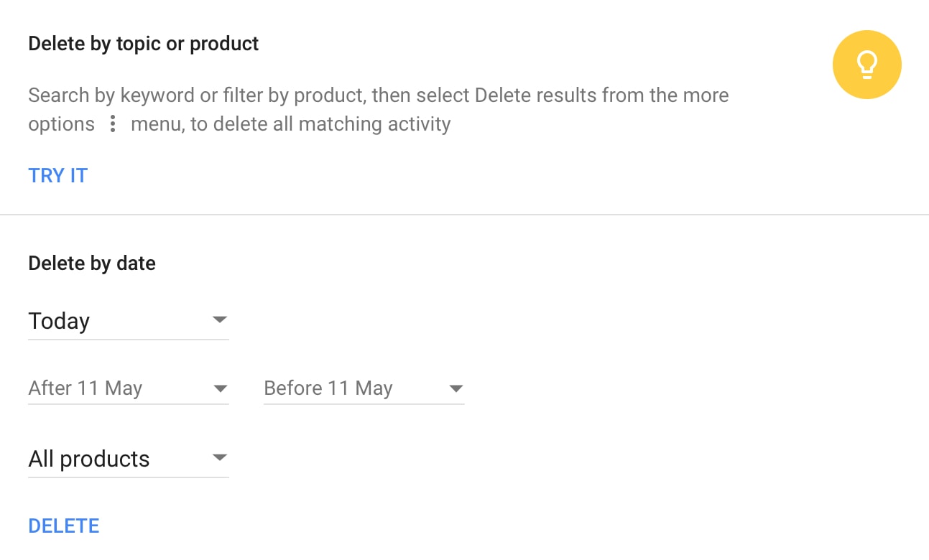Viewport: 929px width, 560px height.
Task: Click the arrow next to Today
Action: 220,319
